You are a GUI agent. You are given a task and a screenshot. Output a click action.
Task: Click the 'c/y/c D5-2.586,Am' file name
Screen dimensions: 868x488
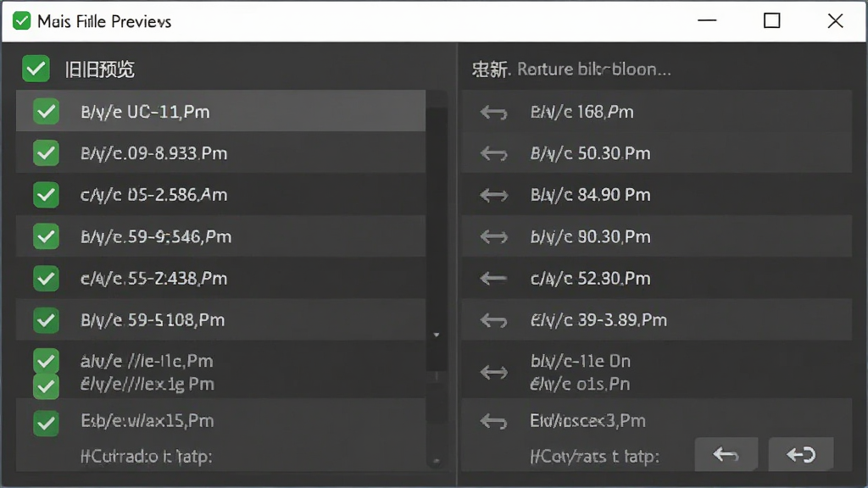point(154,195)
